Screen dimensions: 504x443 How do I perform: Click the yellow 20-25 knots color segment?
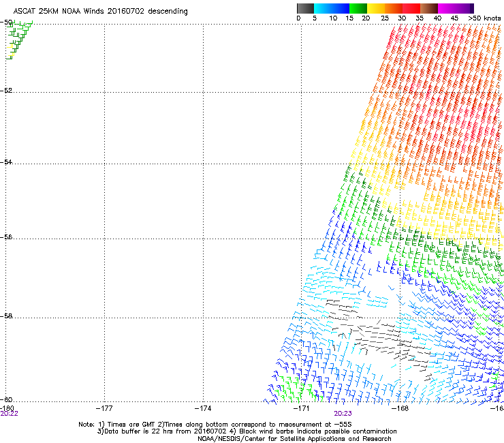[x=376, y=8]
